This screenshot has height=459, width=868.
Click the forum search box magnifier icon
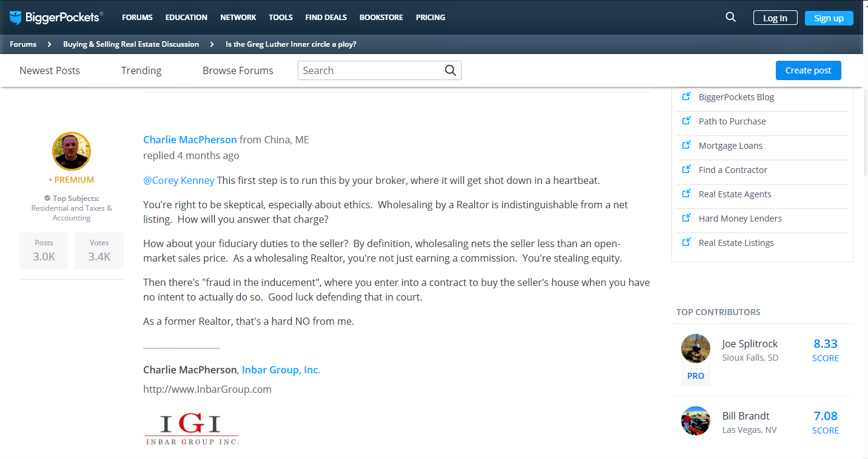450,70
